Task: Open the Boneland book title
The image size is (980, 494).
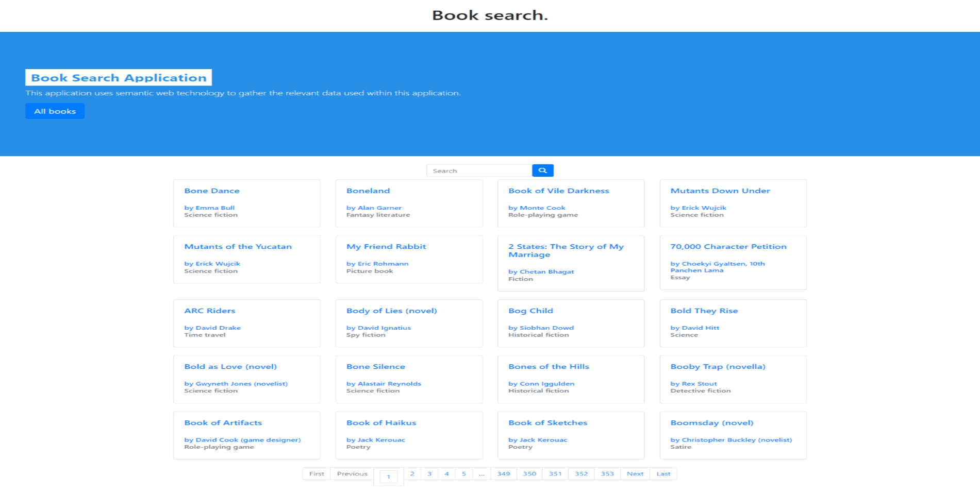Action: pos(368,191)
